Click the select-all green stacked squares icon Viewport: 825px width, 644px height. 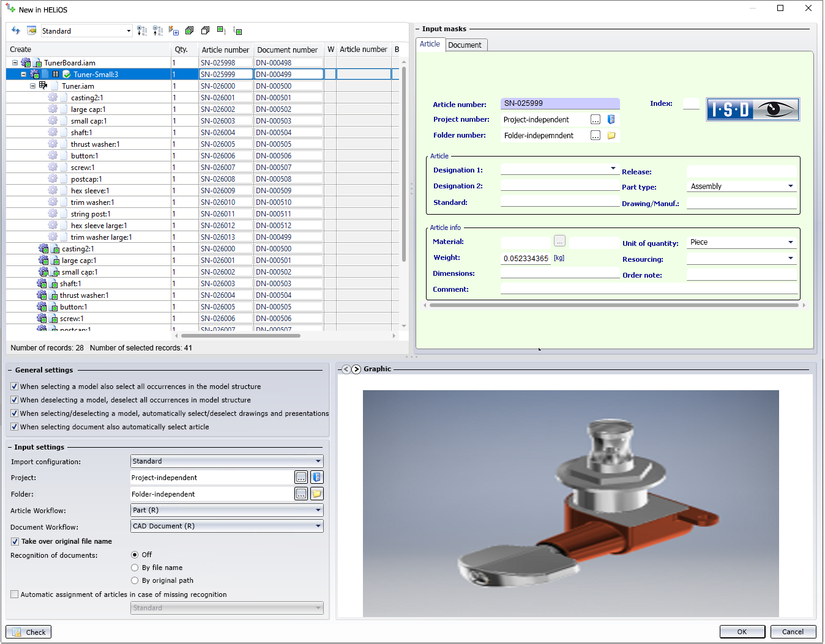(190, 31)
